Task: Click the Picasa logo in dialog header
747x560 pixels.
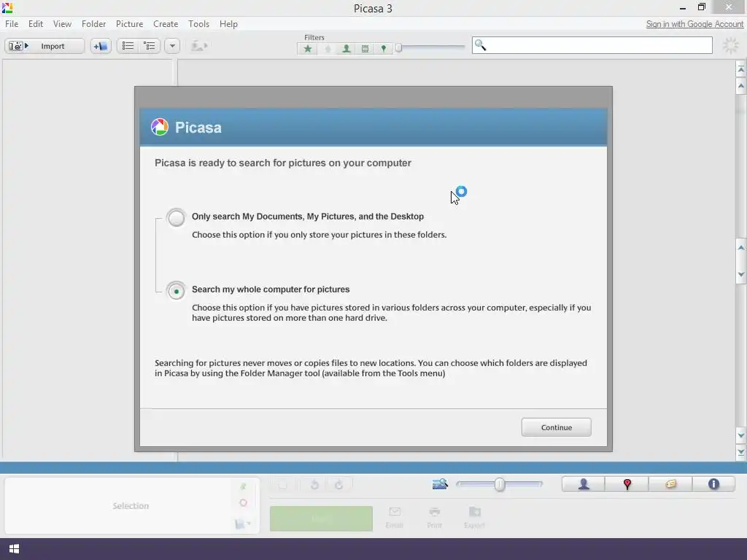Action: pos(160,127)
